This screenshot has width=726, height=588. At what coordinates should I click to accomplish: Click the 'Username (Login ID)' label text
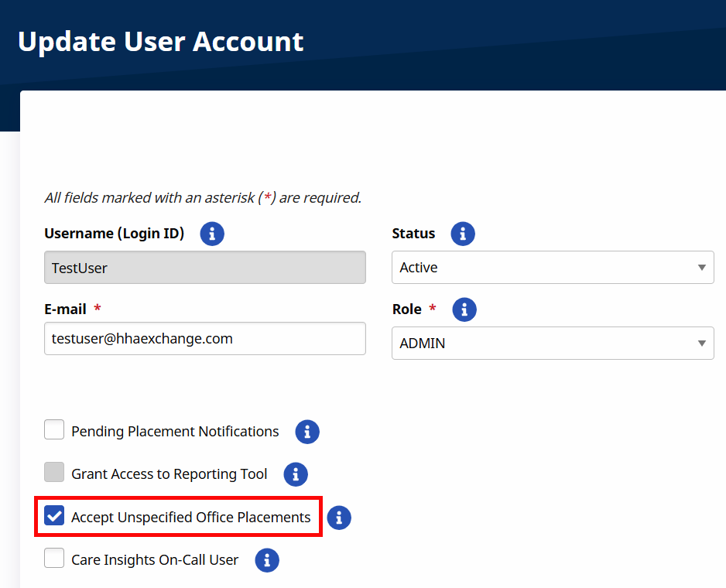coord(115,234)
